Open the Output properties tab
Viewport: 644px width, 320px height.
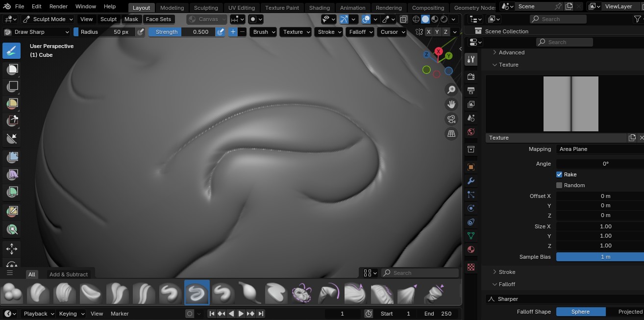(471, 91)
